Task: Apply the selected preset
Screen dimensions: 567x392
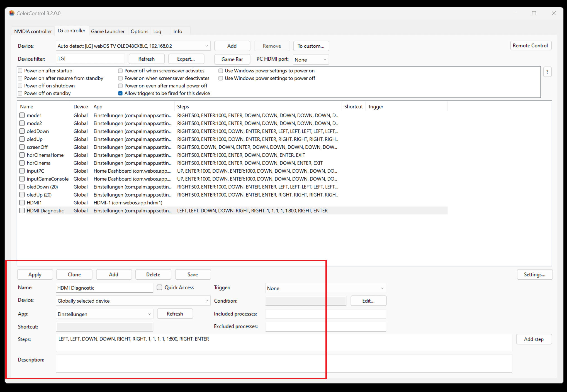Action: (x=35, y=275)
